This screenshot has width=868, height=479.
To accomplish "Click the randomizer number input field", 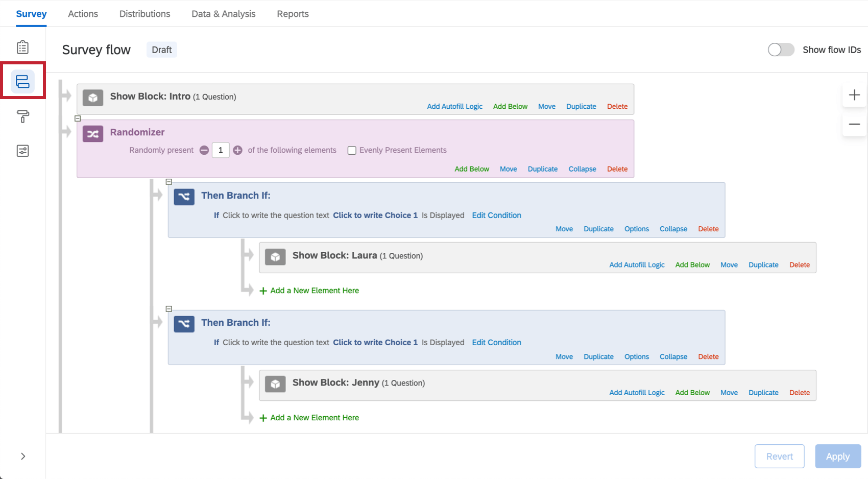I will tap(221, 150).
